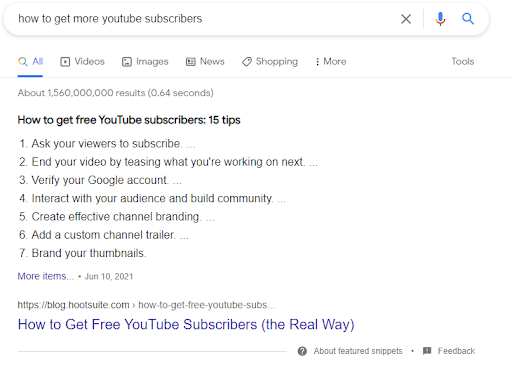Expand the More items link
The width and height of the screenshot is (512, 368).
46,276
